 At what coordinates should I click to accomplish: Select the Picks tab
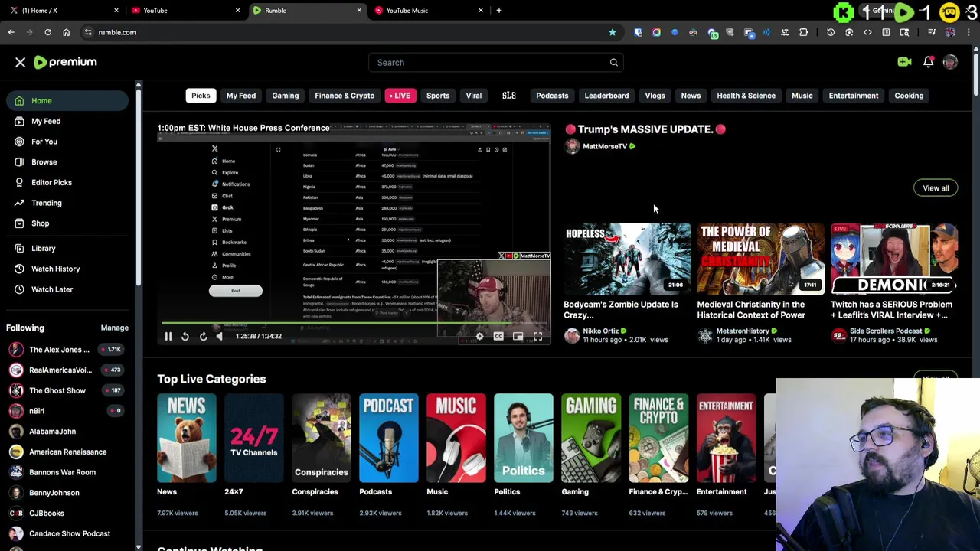201,96
